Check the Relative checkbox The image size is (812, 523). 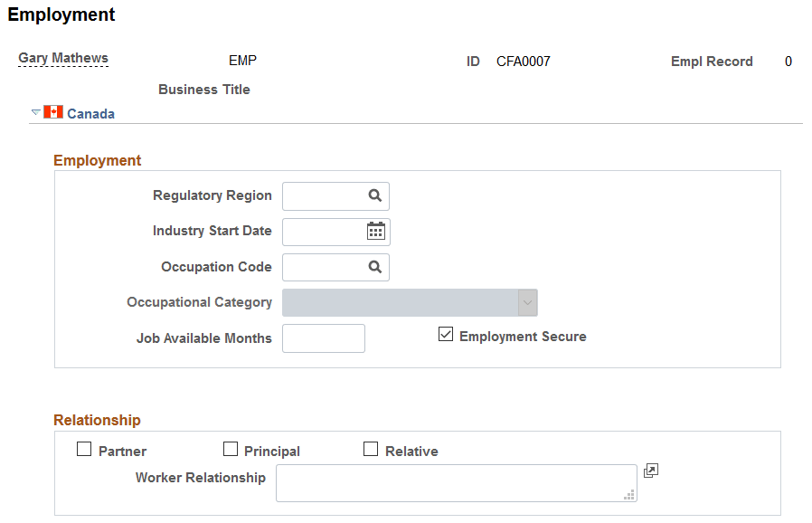371,448
